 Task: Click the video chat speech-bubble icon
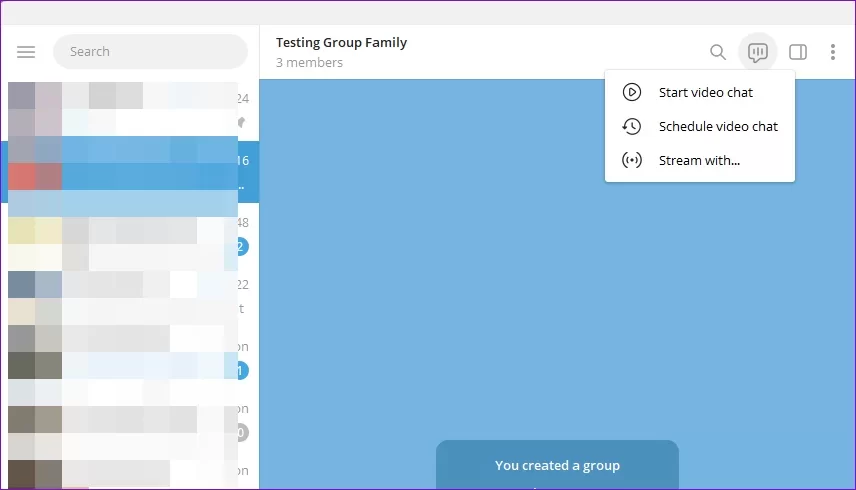click(x=758, y=52)
